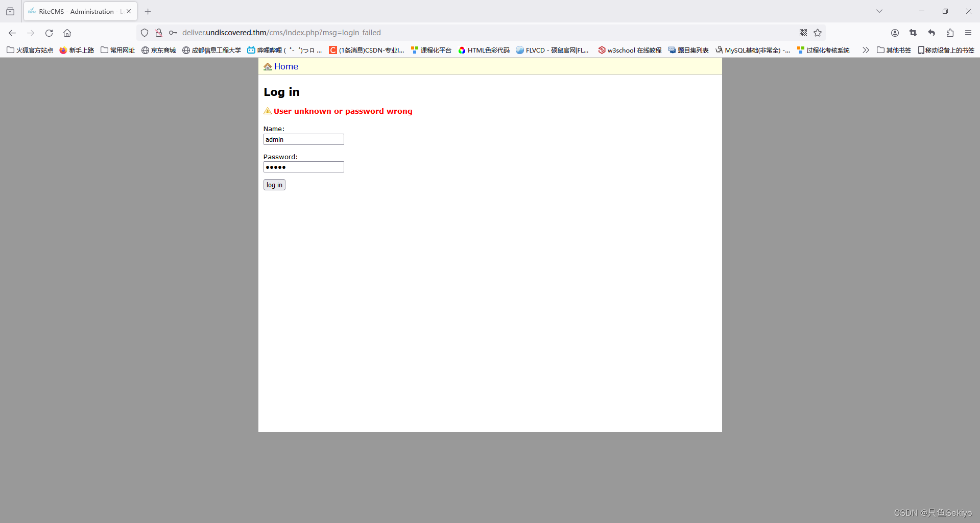Click the 'Log in' heading
980x523 pixels.
(281, 92)
